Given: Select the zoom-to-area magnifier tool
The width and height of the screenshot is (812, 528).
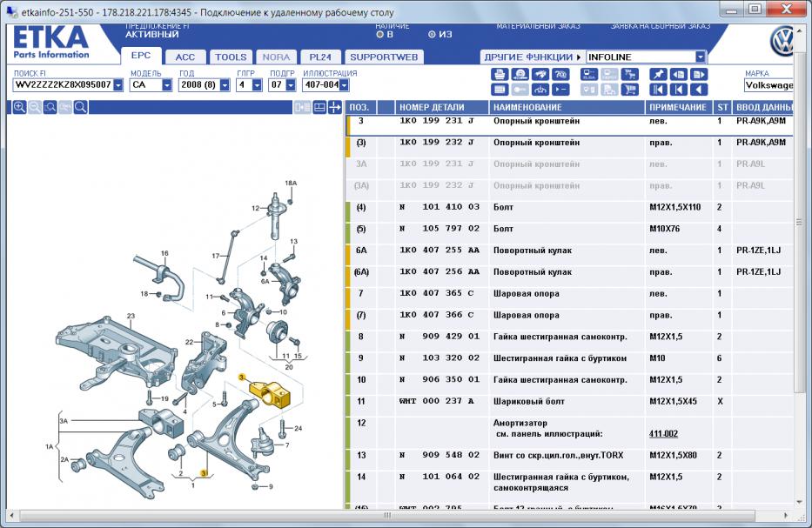Looking at the screenshot, I should coord(50,107).
